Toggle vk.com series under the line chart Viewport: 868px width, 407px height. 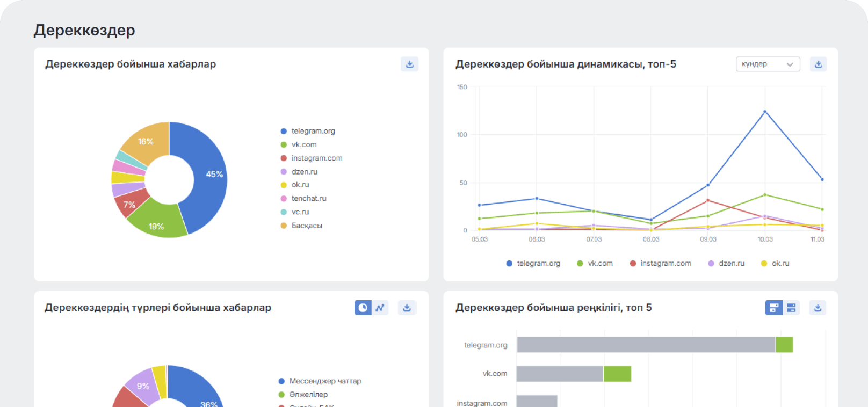click(595, 264)
